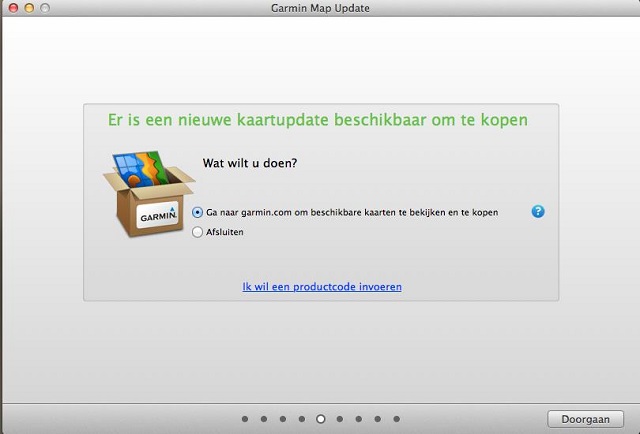Click the 'Wat wilt u doen?' heading
Viewport: 640px width, 434px height.
(x=250, y=163)
